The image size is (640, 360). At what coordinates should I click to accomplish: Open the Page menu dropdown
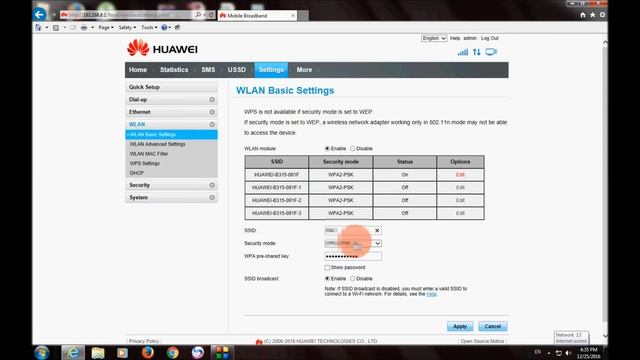106,27
